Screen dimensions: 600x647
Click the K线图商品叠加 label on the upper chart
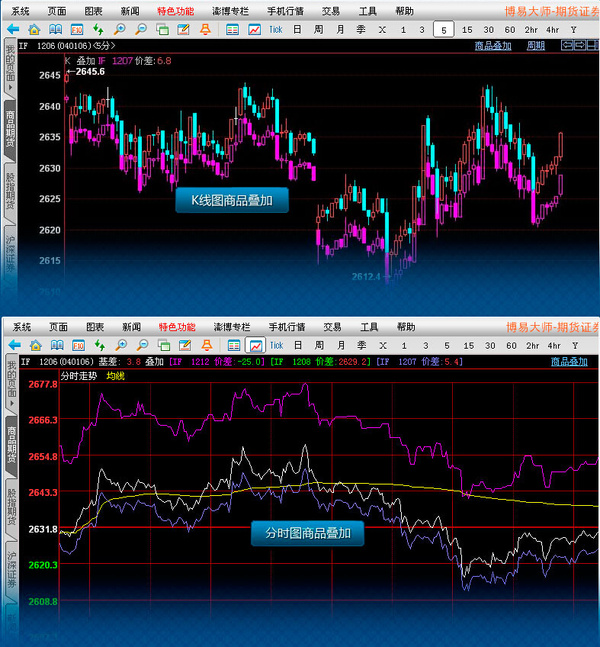click(x=232, y=201)
